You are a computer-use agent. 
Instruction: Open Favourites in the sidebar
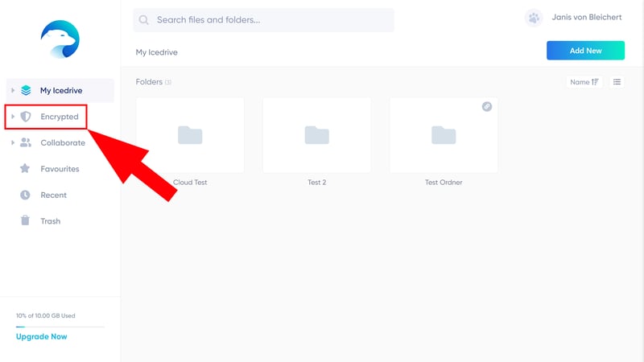[60, 169]
